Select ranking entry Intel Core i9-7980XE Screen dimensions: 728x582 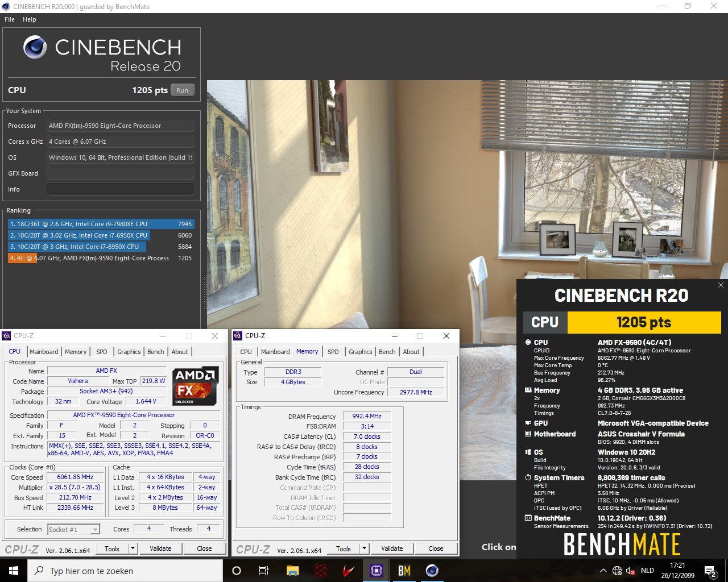[101, 224]
